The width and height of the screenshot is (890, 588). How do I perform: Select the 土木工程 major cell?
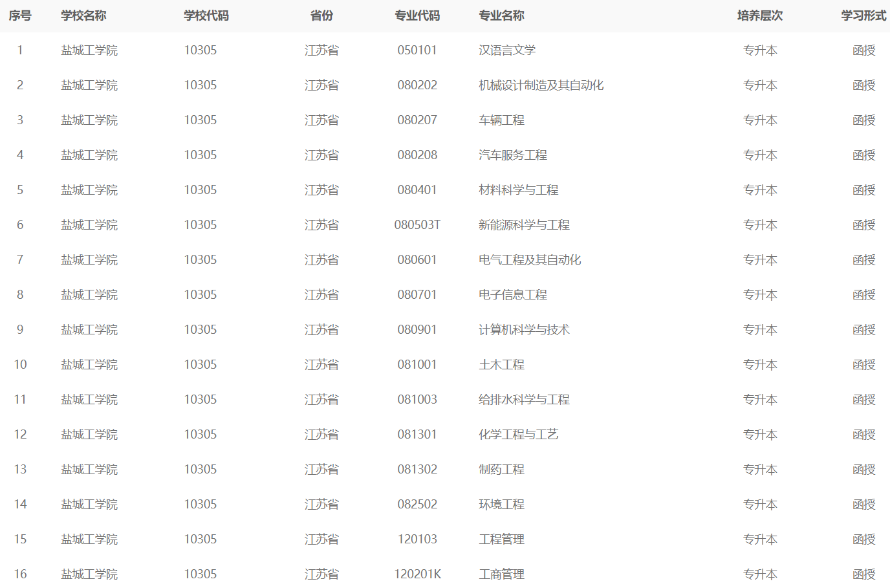tap(501, 365)
